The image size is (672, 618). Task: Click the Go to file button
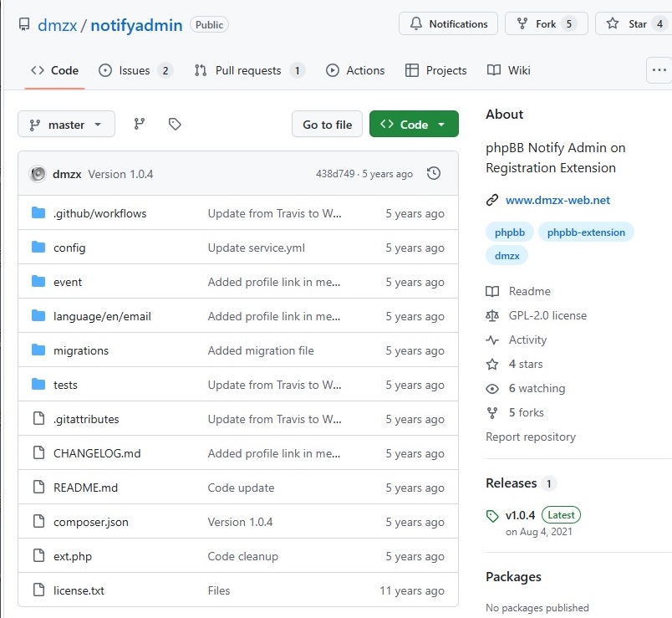327,125
